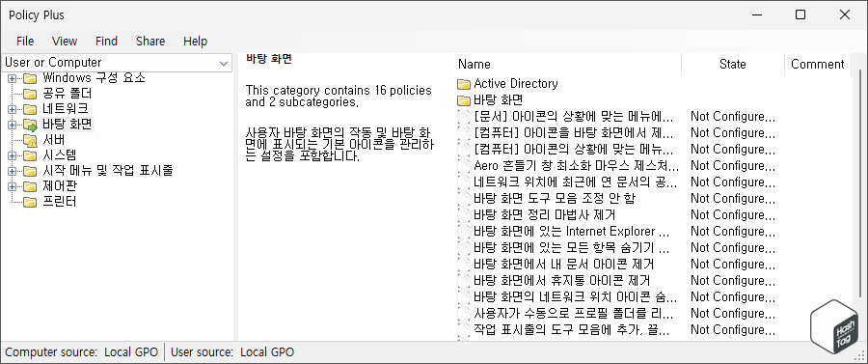The image size is (868, 364).
Task: Click policy icon for Aero 흔들기 창 최소화
Action: [x=464, y=166]
